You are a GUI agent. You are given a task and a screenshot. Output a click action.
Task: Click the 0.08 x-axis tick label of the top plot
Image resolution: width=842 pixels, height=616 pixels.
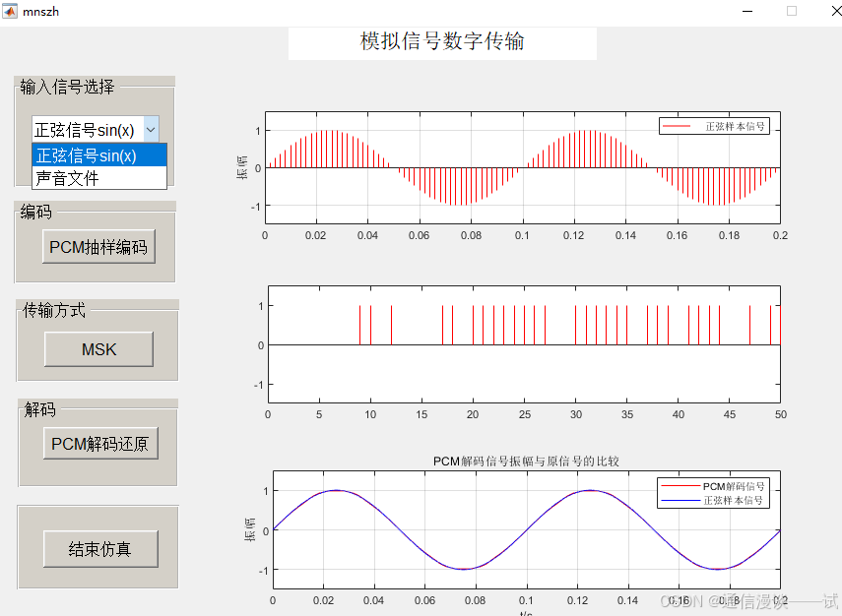tap(471, 235)
